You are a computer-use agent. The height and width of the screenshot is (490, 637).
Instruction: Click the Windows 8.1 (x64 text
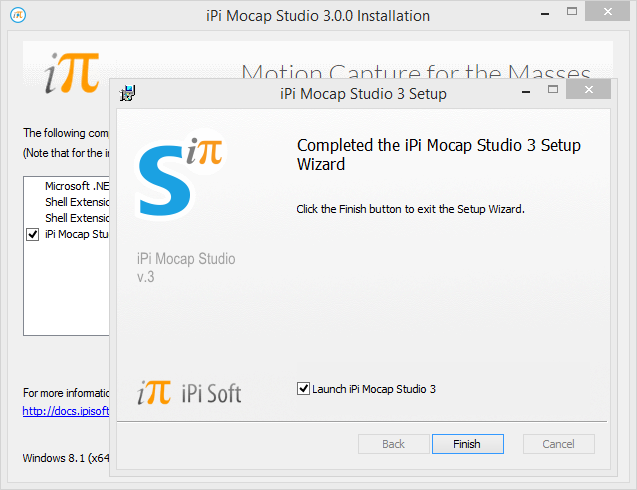point(66,458)
